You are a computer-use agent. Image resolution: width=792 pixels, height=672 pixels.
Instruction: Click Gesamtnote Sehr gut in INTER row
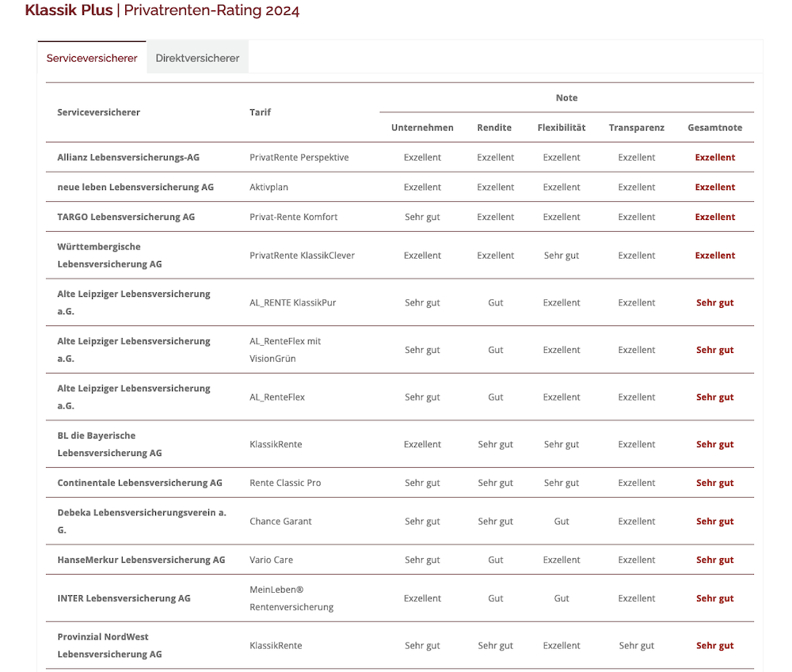(x=715, y=598)
